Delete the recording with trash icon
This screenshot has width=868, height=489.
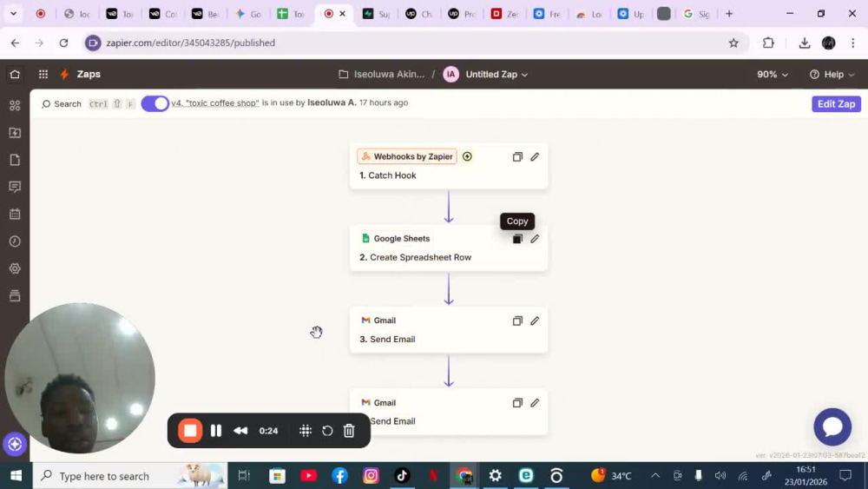349,431
